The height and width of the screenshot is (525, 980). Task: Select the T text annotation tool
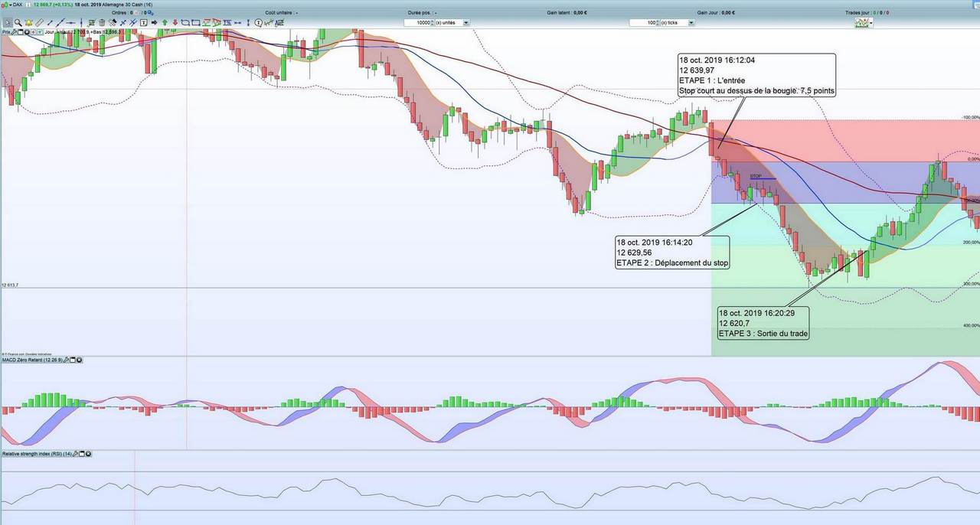click(143, 23)
